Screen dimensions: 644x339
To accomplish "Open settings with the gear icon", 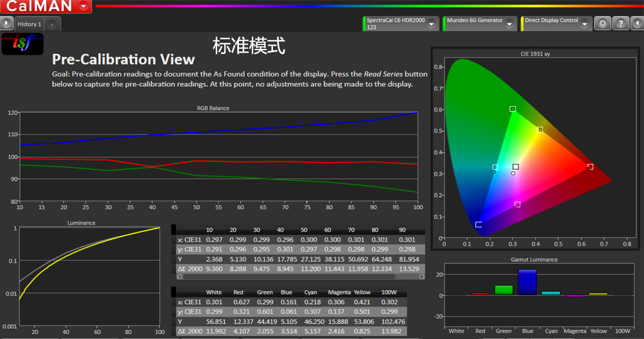I will click(603, 24).
